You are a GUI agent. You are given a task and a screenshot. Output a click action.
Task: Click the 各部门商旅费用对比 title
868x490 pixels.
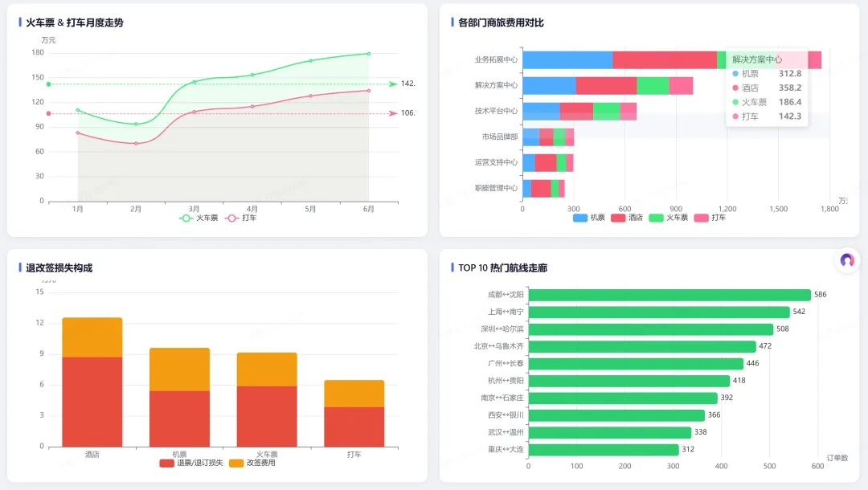501,22
